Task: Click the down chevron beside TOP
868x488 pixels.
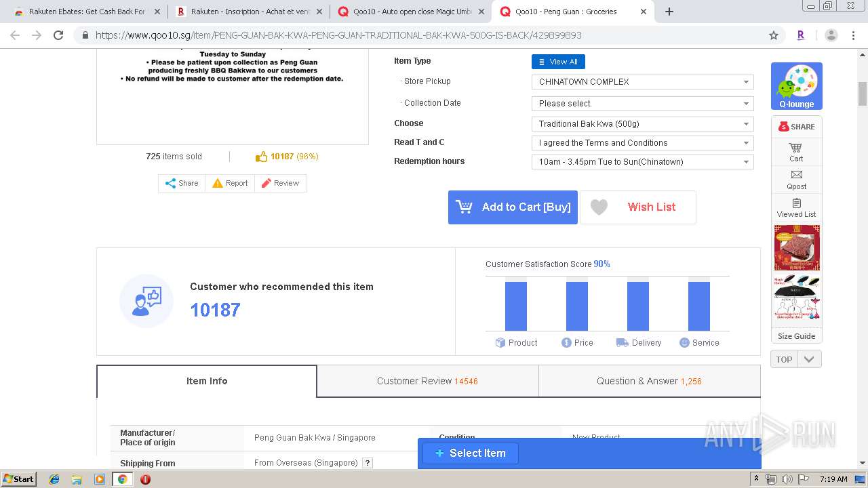Action: [x=809, y=359]
